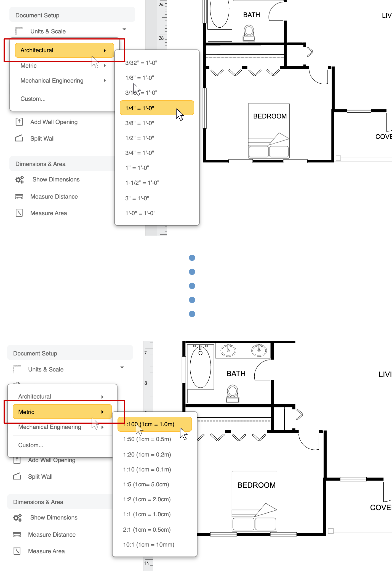The height and width of the screenshot is (572, 392).
Task: Click the Add Wall Opening icon in upper panel
Action: (19, 122)
